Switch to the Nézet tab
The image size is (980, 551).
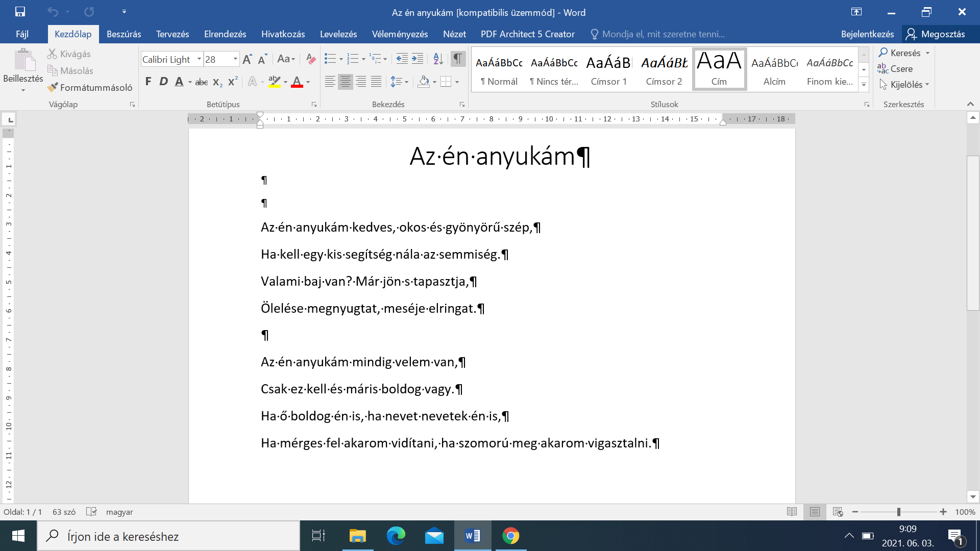pos(454,34)
